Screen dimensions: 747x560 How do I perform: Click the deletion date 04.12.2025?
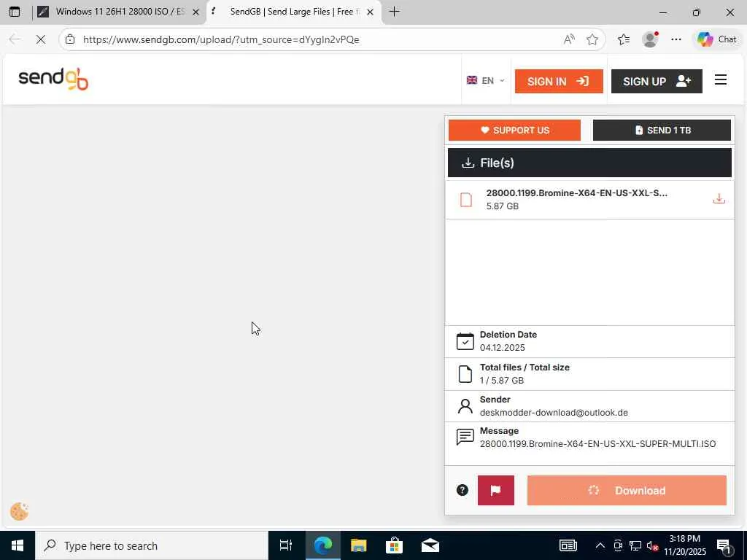coord(502,348)
